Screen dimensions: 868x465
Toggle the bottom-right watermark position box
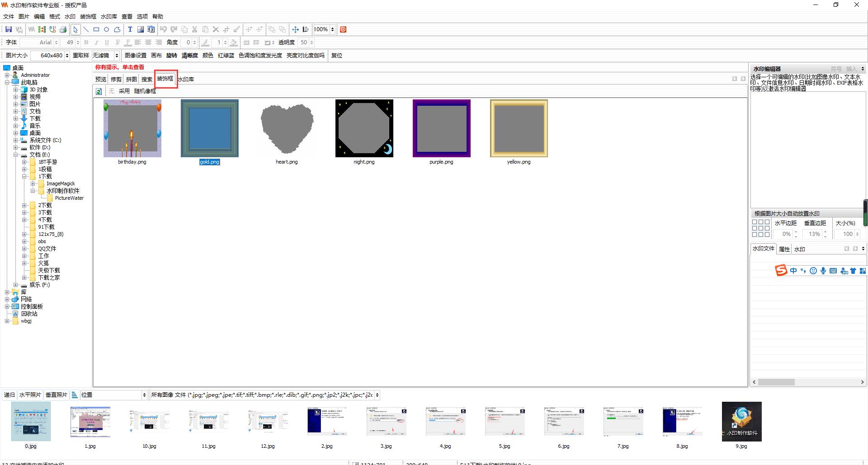coord(767,235)
